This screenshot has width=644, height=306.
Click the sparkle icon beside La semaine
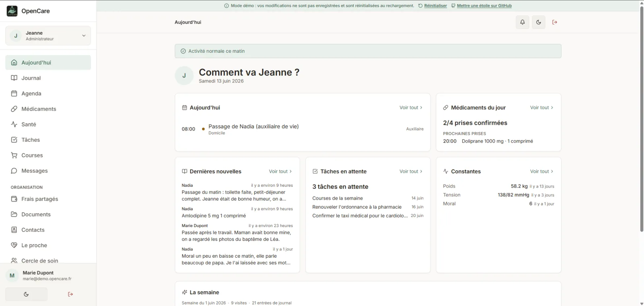coord(184,292)
